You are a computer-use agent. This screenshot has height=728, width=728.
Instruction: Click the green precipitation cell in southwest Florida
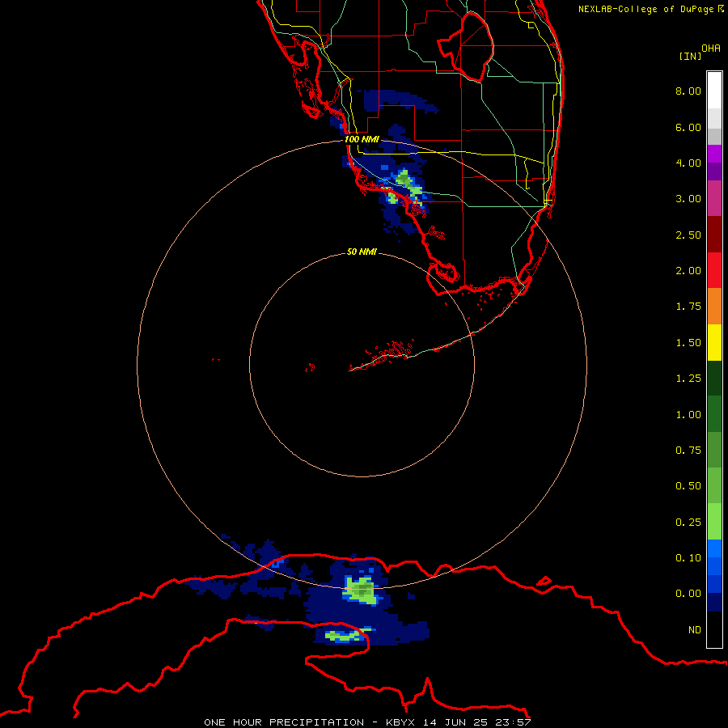pos(407,188)
